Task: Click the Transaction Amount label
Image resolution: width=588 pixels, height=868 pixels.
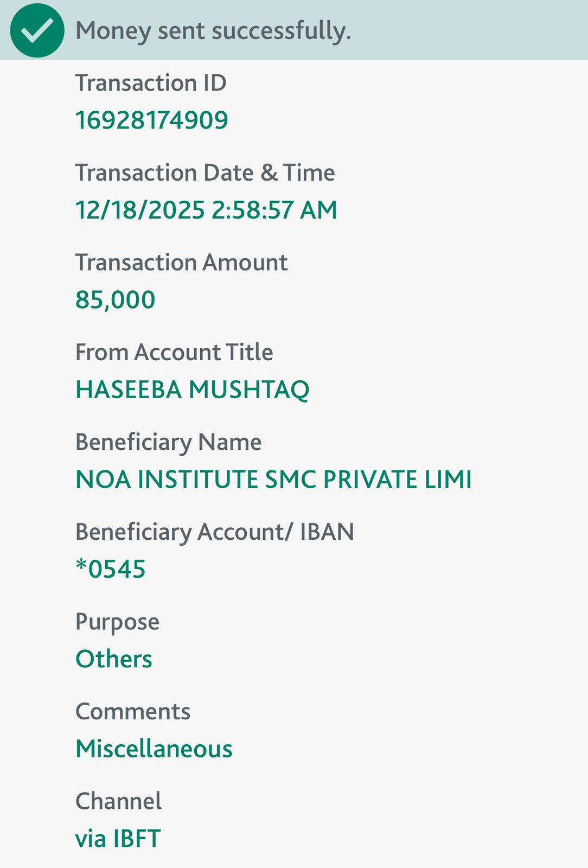Action: (181, 263)
